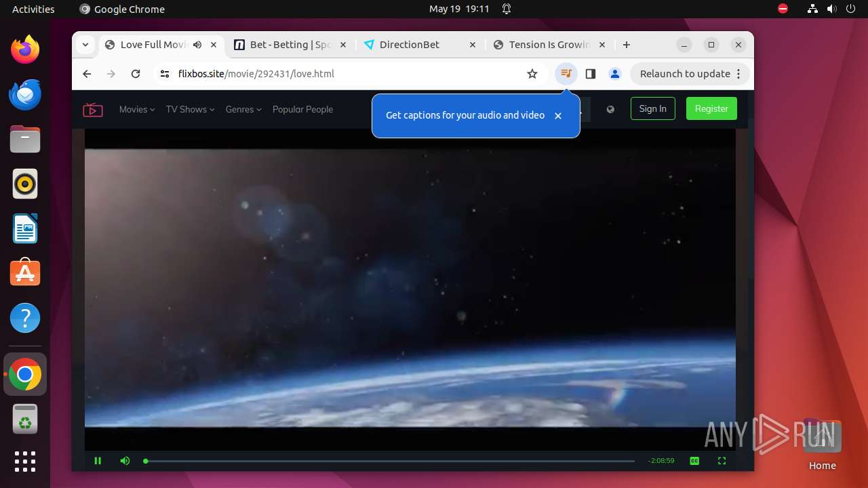This screenshot has width=868, height=488.
Task: Seek along the video progress bar
Action: (x=389, y=461)
